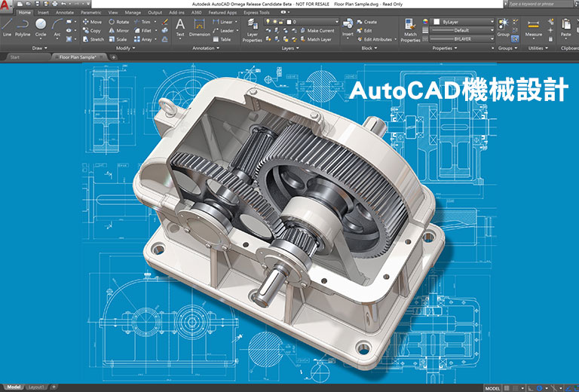
Task: Open the ByLayer color dropdown
Action: pos(463,22)
